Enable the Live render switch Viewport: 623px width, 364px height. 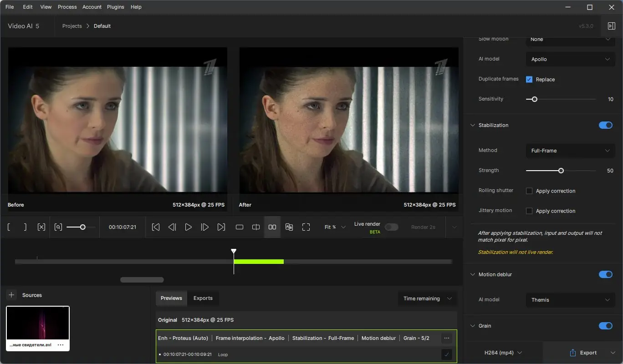coord(391,227)
